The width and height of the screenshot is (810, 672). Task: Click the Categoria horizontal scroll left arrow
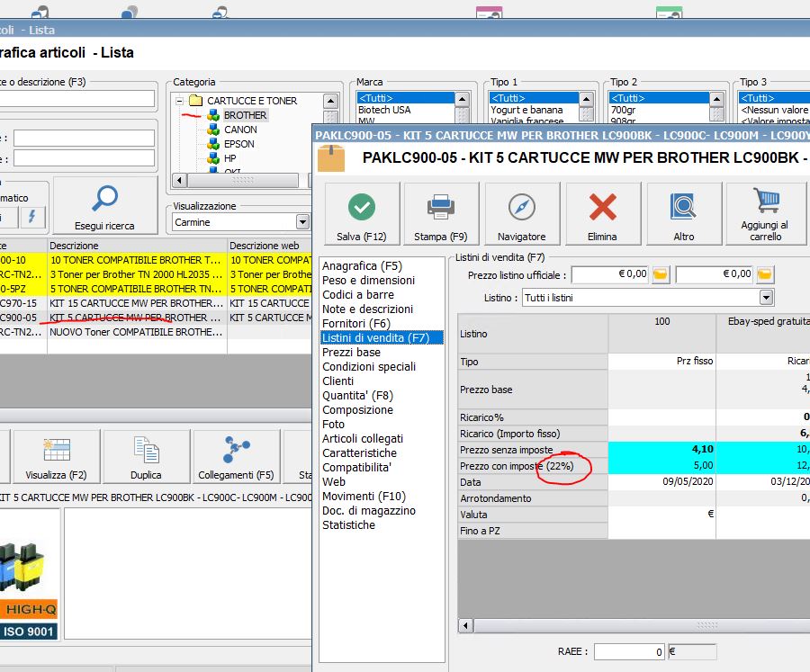click(x=179, y=180)
